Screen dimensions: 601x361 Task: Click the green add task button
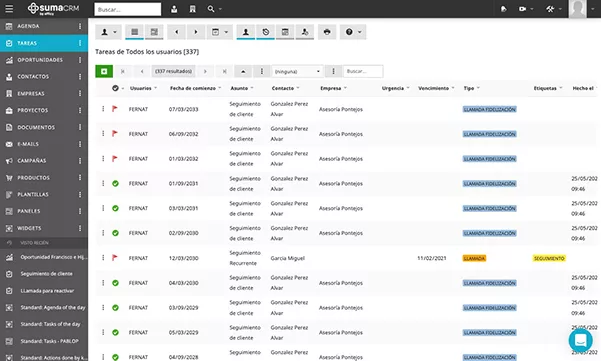pyautogui.click(x=104, y=71)
